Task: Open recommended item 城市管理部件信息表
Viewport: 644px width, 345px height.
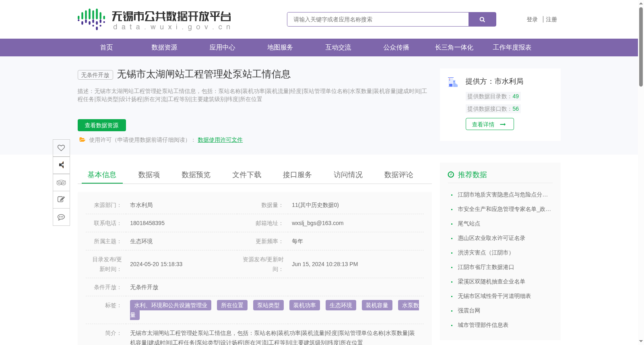Action: pyautogui.click(x=483, y=325)
